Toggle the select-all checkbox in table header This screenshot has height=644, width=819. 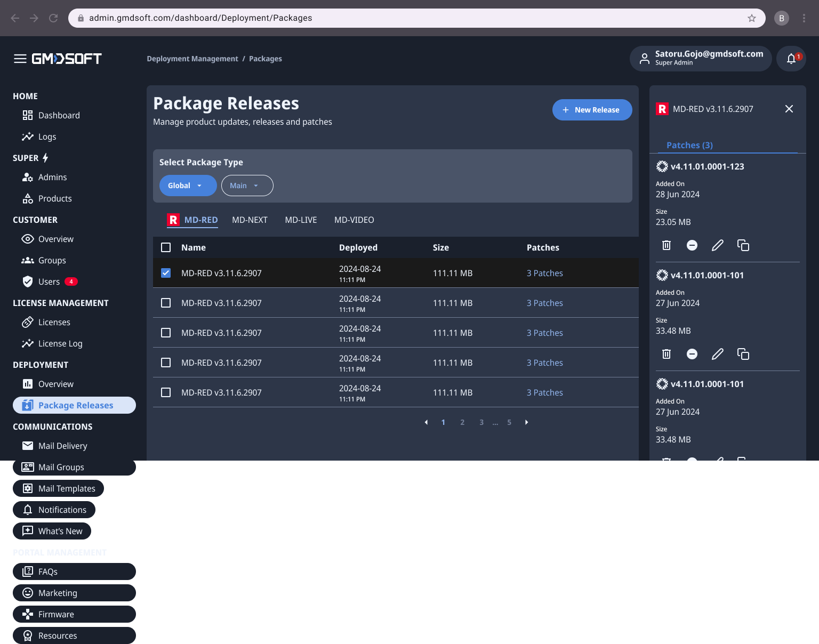[166, 247]
